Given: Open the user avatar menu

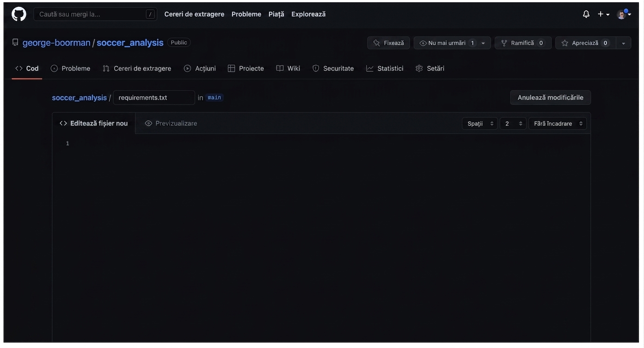Looking at the screenshot, I should [624, 14].
